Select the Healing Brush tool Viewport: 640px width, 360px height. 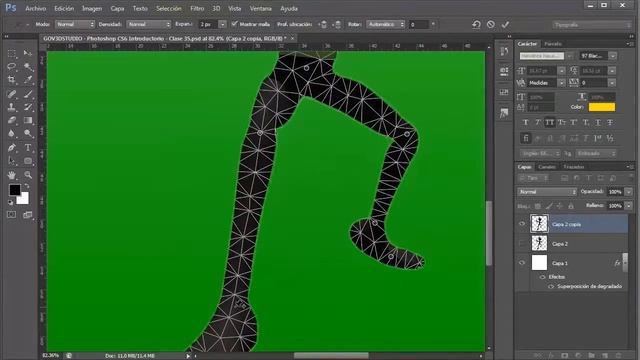[x=11, y=94]
